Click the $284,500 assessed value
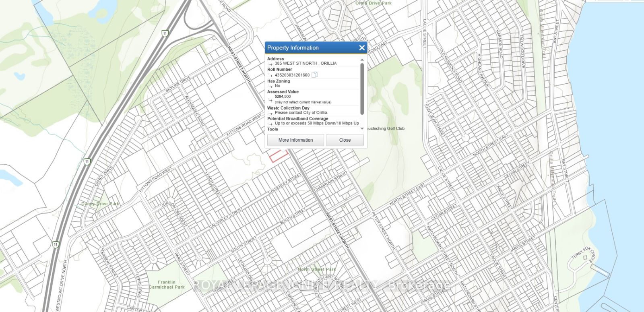This screenshot has width=644, height=312. click(283, 97)
